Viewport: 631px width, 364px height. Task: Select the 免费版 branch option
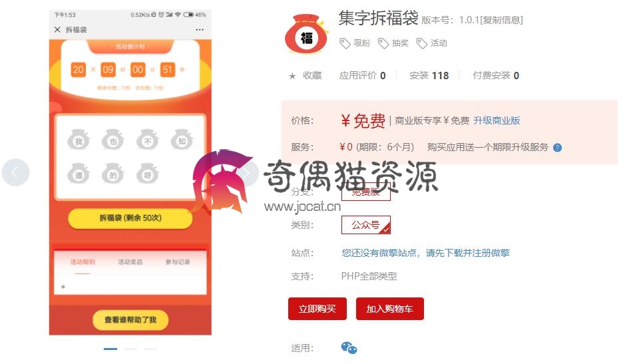[366, 192]
